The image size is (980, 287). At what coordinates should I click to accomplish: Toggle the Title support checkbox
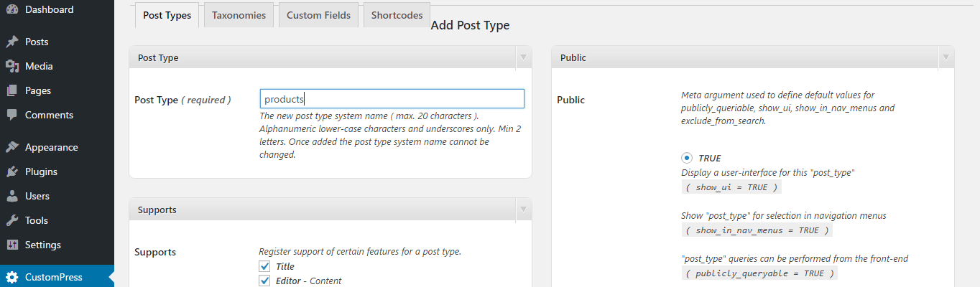tap(265, 266)
